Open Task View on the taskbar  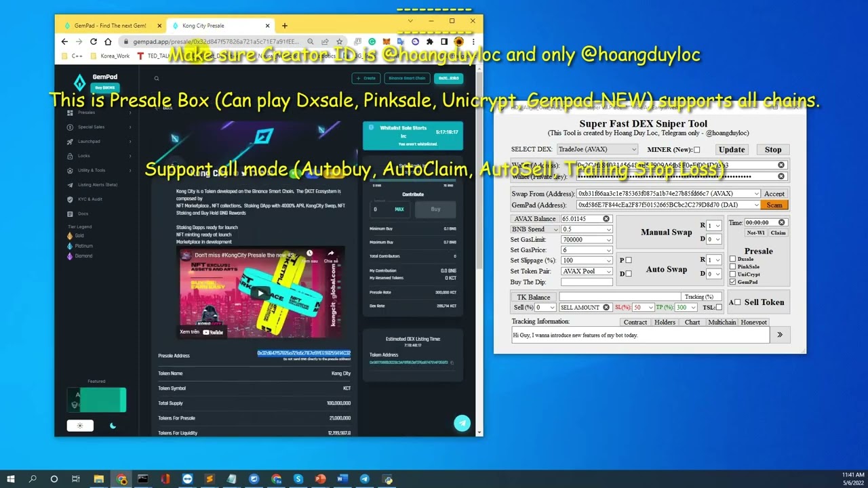(x=76, y=479)
